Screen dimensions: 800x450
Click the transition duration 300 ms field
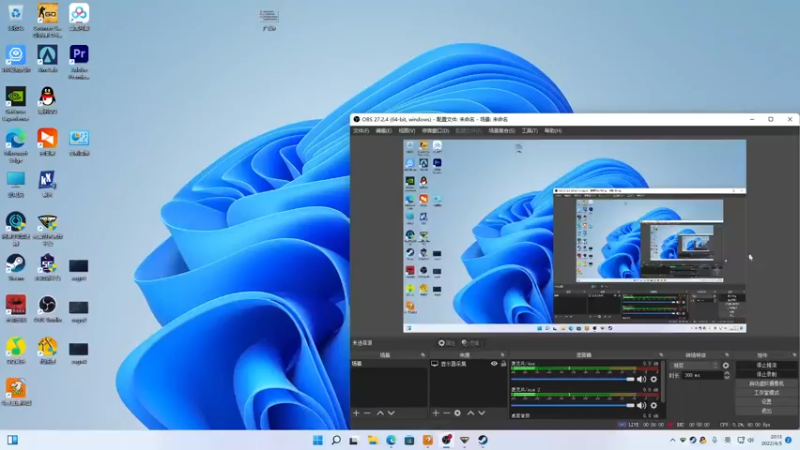coord(702,375)
